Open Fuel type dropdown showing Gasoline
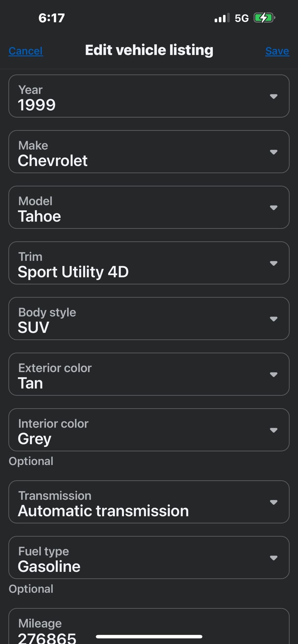298x644 pixels. click(149, 558)
